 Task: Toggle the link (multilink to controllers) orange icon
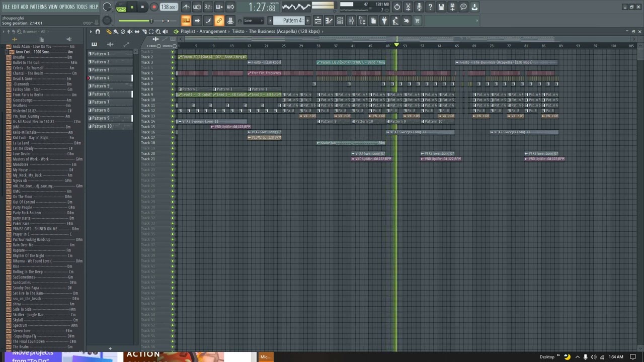coord(219,21)
